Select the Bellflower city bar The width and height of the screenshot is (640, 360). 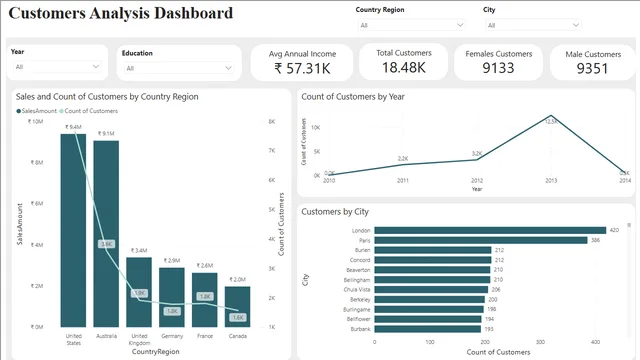click(x=428, y=319)
